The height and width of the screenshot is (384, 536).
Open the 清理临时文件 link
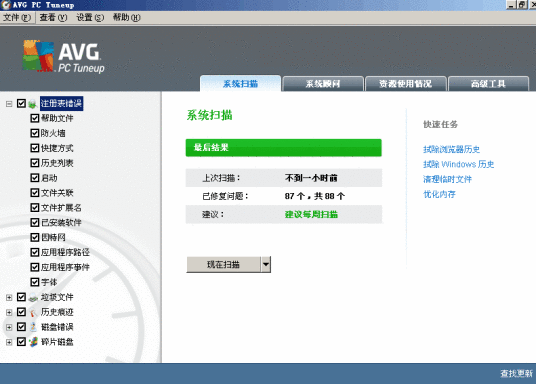click(447, 179)
